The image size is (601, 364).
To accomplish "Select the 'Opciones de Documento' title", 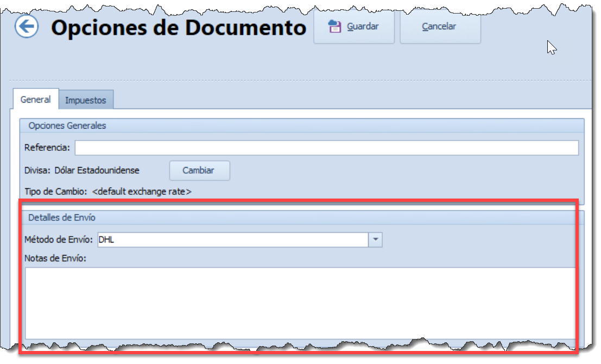I will click(179, 28).
